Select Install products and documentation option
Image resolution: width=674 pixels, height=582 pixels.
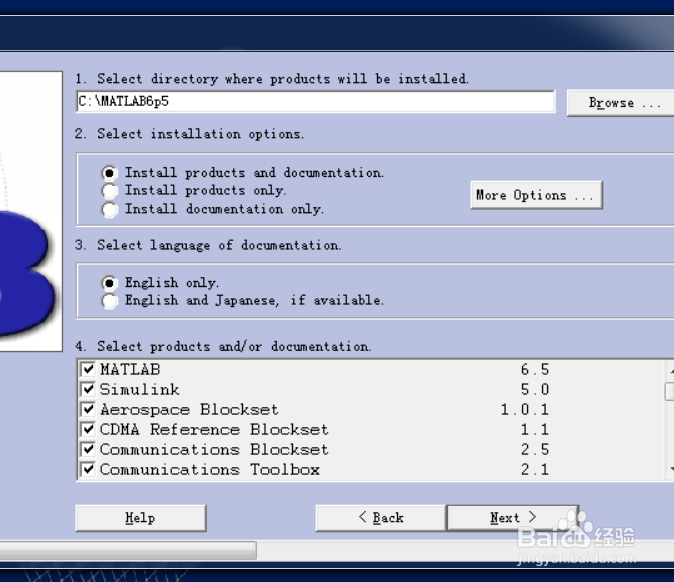point(110,173)
